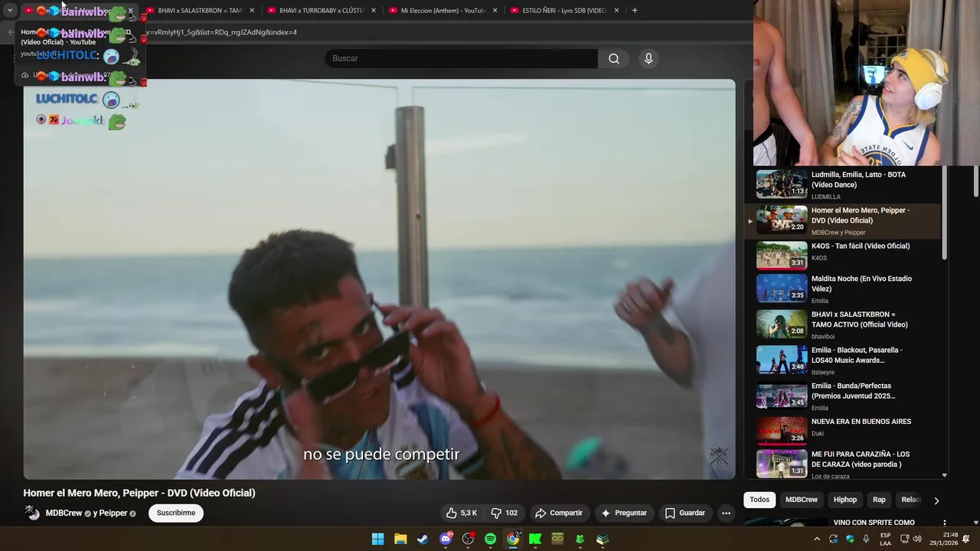Open the three-dots more actions menu
This screenshot has width=980, height=551.
click(x=726, y=513)
